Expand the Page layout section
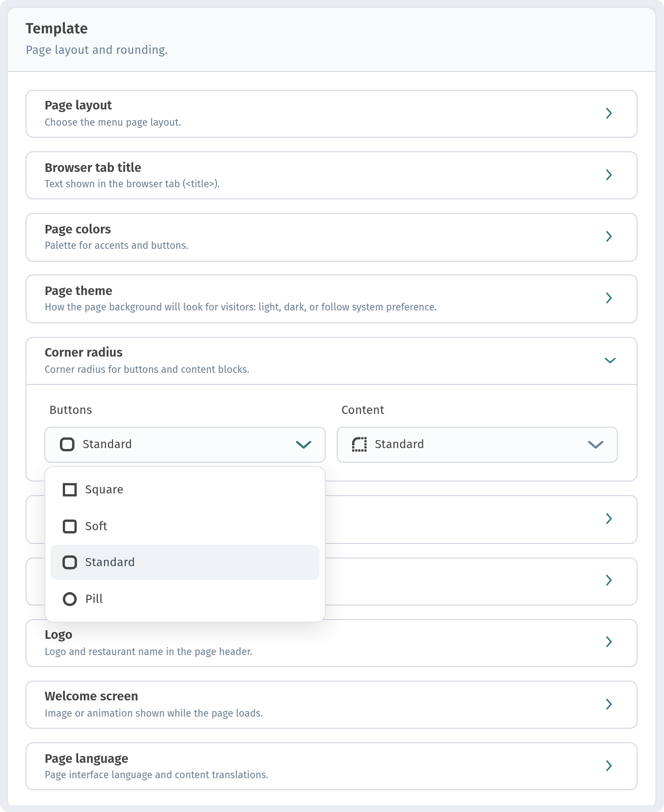The image size is (664, 812). coord(332,114)
